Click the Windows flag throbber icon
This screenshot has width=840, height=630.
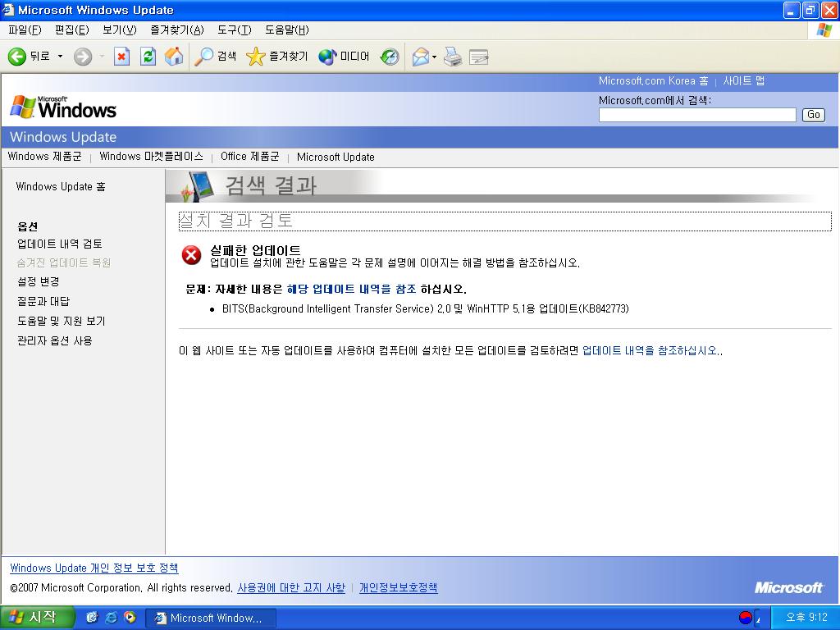(x=824, y=30)
